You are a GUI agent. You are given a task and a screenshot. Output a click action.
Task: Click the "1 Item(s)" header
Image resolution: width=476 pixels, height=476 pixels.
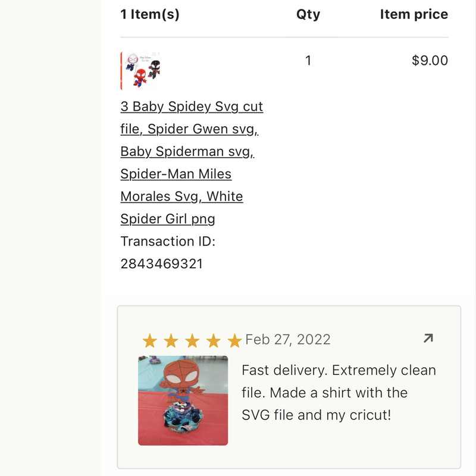[150, 14]
